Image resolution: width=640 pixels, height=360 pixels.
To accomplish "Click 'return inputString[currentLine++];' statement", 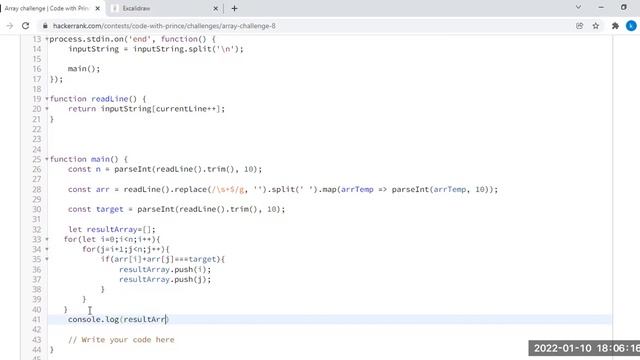I will (147, 109).
